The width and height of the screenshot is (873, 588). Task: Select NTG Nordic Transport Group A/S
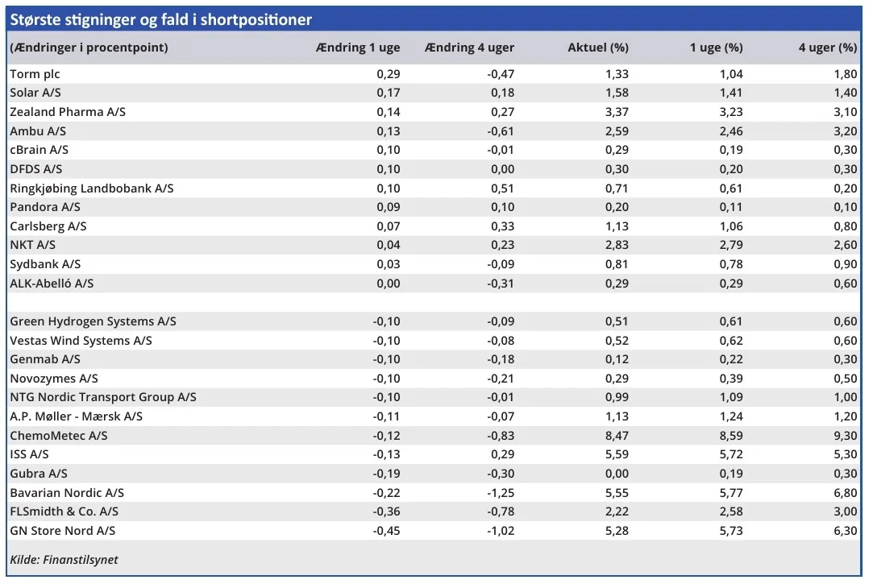tap(103, 397)
